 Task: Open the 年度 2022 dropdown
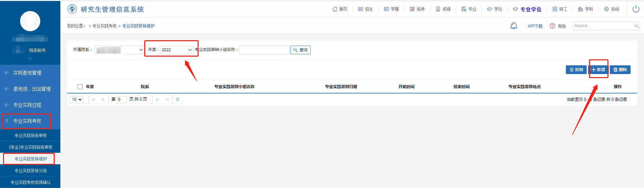176,50
